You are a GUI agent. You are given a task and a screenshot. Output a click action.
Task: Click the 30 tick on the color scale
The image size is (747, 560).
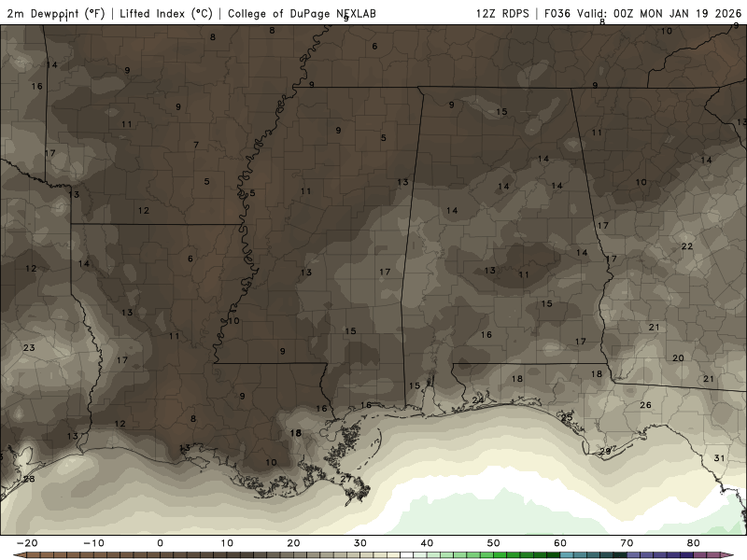pyautogui.click(x=360, y=543)
